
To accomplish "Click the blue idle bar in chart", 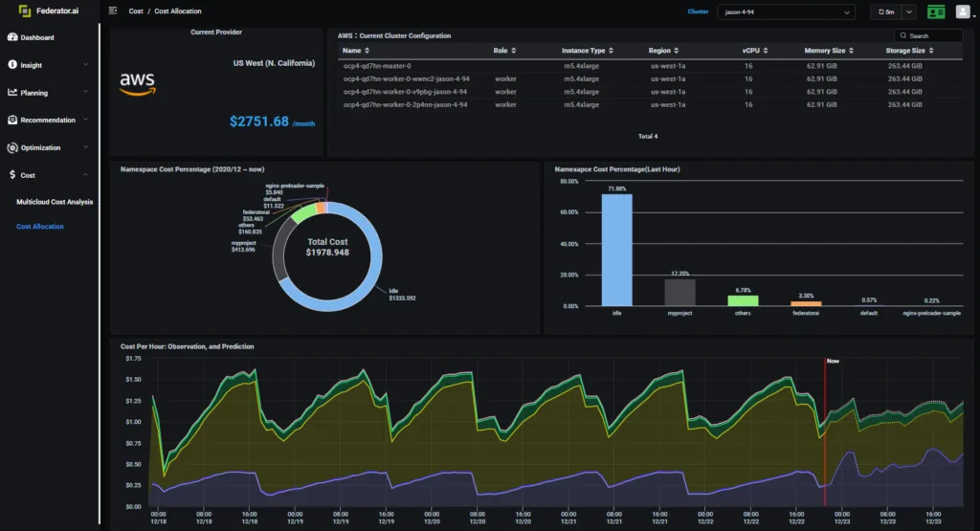I will 617,250.
